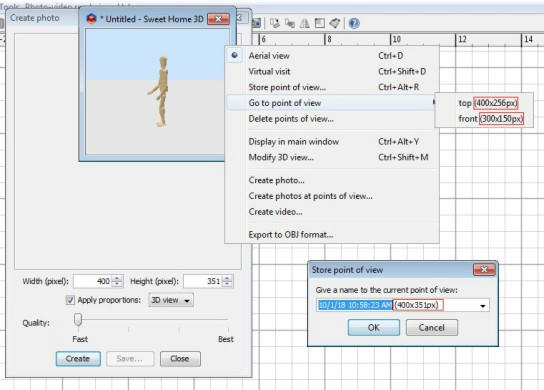
Task: Go to the 'top' point of view
Action: [484, 103]
